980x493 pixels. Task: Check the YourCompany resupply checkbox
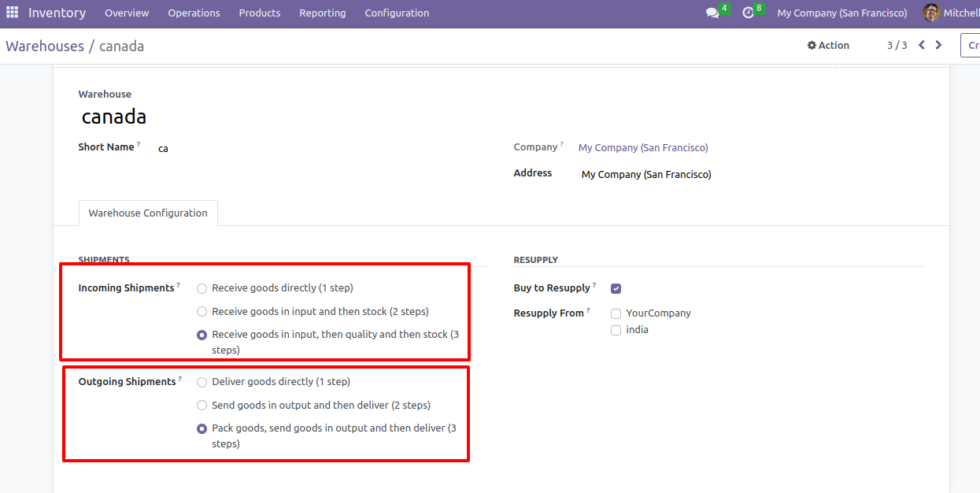tap(616, 313)
